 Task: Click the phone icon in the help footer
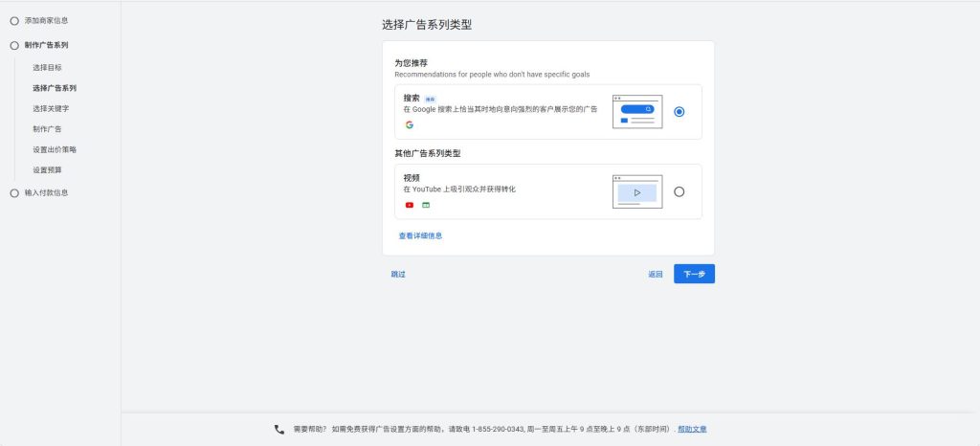pyautogui.click(x=279, y=430)
